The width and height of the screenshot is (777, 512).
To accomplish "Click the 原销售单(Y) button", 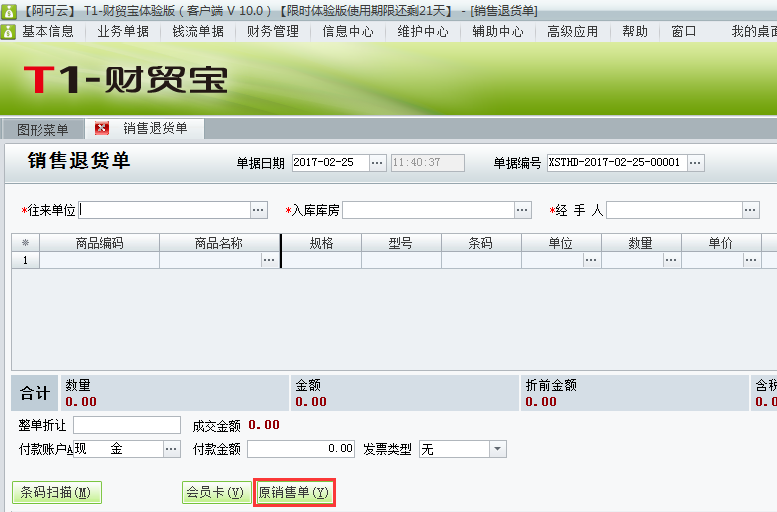I will coord(294,492).
